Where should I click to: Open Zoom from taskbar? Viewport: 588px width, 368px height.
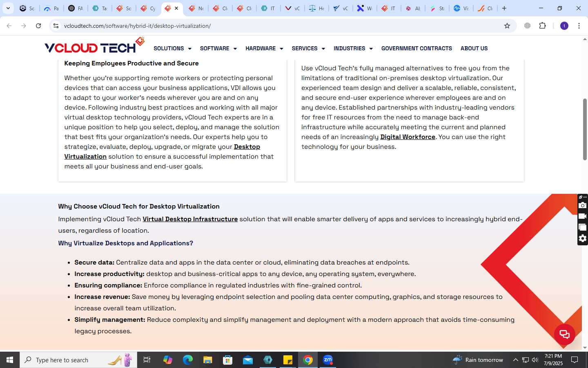coord(328,360)
